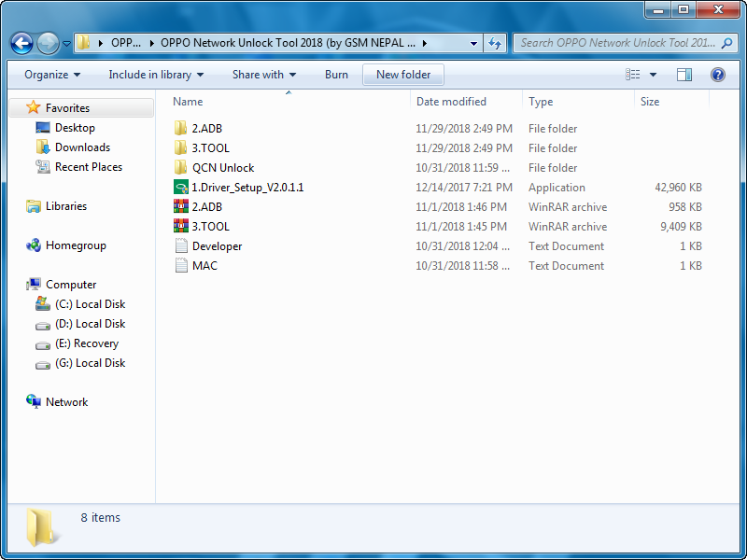Click the 42,960 KB size cell
The image size is (747, 560).
pyautogui.click(x=678, y=188)
